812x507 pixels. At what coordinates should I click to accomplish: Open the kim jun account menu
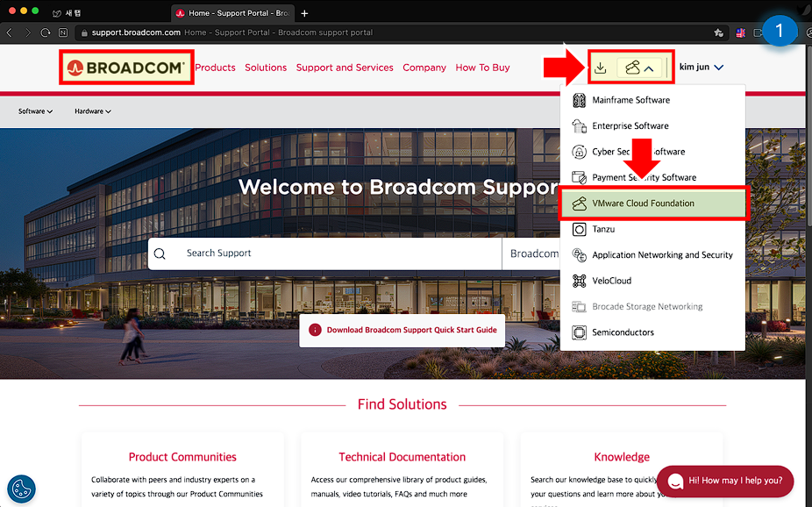click(702, 68)
